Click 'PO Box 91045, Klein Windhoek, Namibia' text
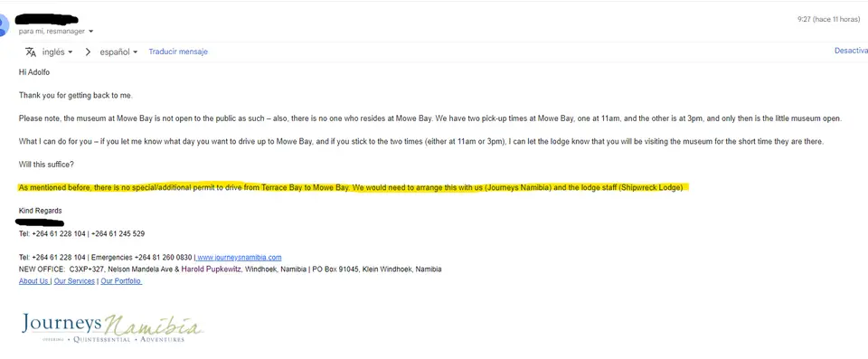 point(377,269)
